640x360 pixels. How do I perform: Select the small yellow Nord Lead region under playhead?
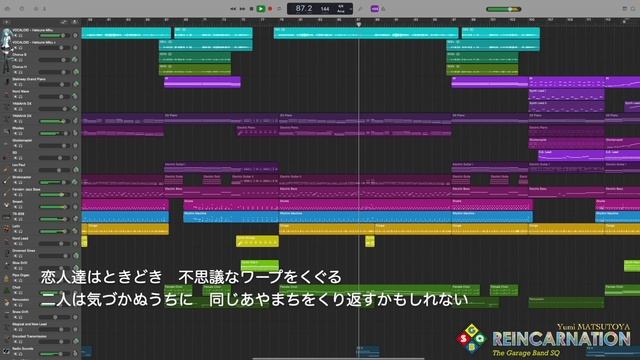tap(370, 241)
